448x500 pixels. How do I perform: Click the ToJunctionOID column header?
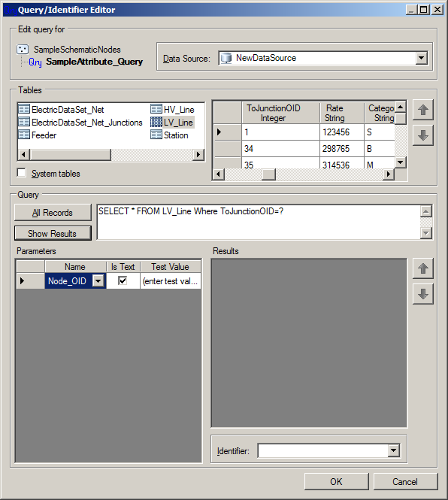click(x=280, y=113)
